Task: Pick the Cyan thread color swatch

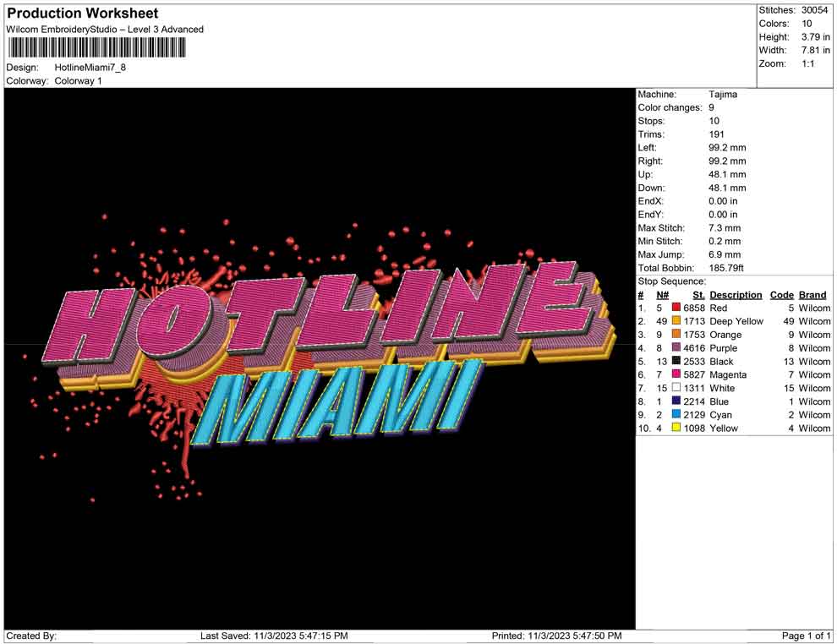Action: pyautogui.click(x=676, y=415)
